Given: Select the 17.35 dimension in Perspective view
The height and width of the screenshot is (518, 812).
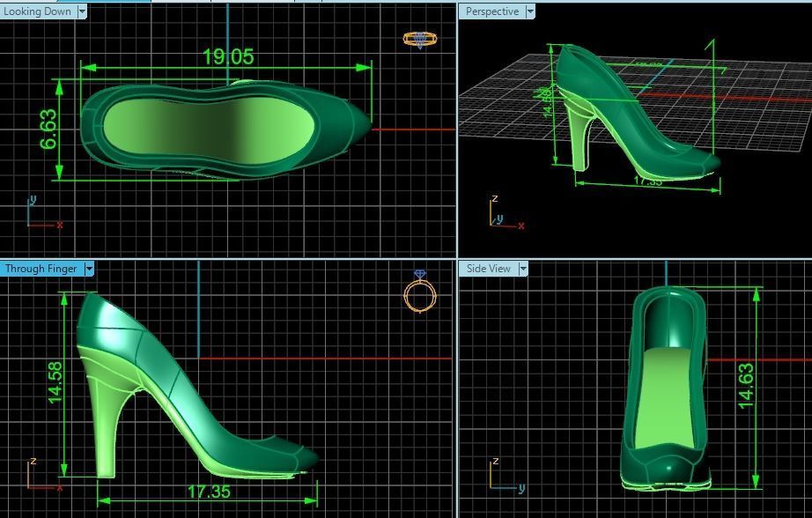Looking at the screenshot, I should click(x=648, y=181).
